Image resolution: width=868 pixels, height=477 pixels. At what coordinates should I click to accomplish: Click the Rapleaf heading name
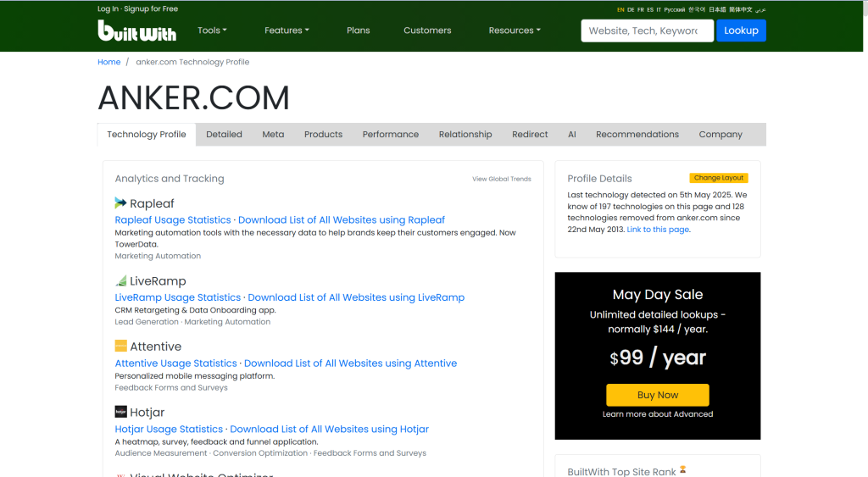pos(152,203)
